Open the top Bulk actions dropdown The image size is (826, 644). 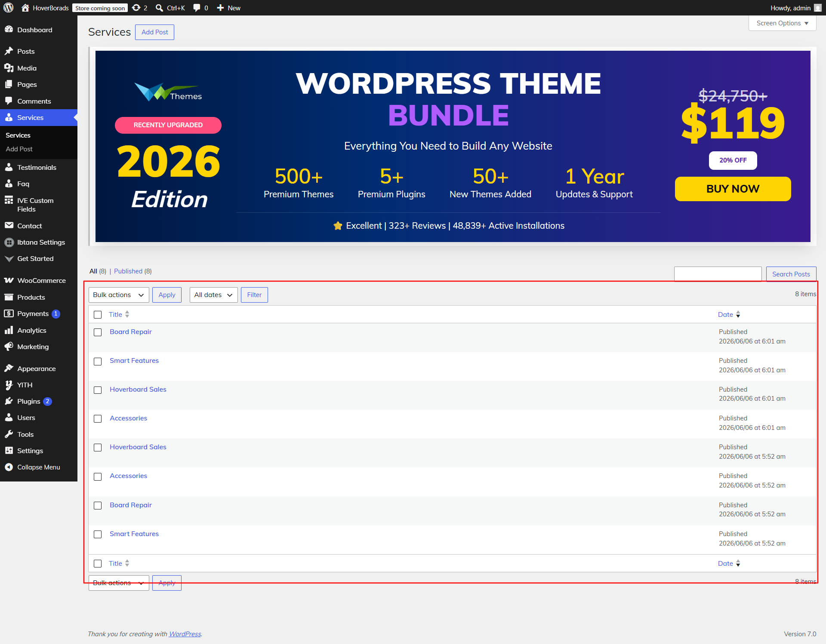click(x=119, y=295)
